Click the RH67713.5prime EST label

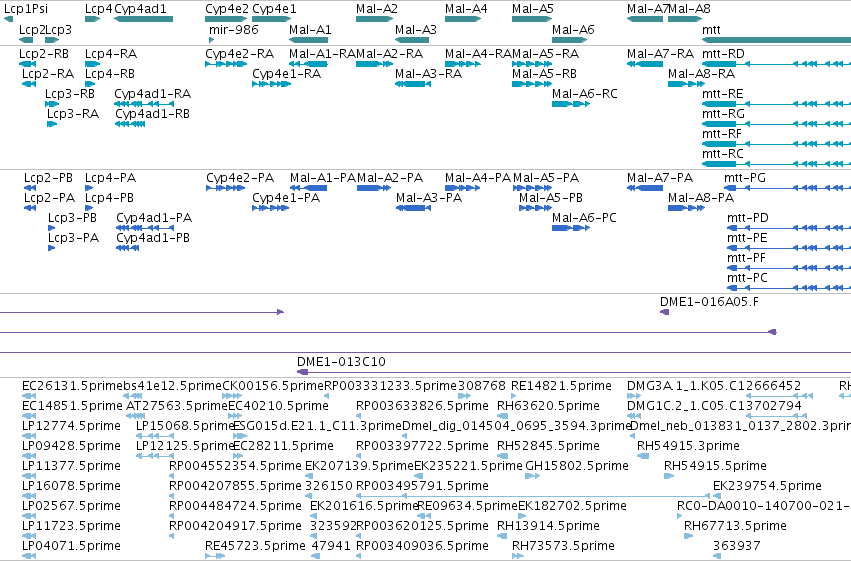coord(735,526)
